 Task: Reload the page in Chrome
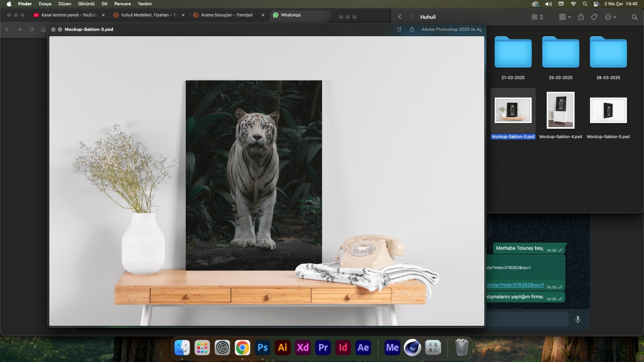point(31,29)
